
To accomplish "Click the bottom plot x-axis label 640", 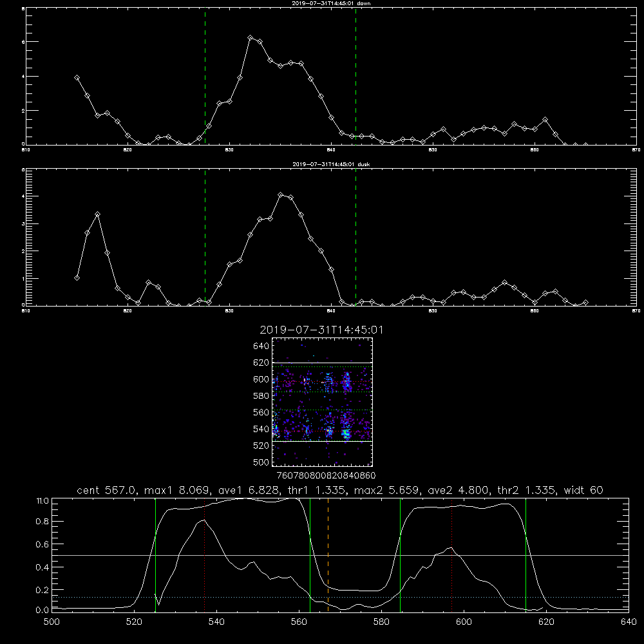I will click(629, 622).
